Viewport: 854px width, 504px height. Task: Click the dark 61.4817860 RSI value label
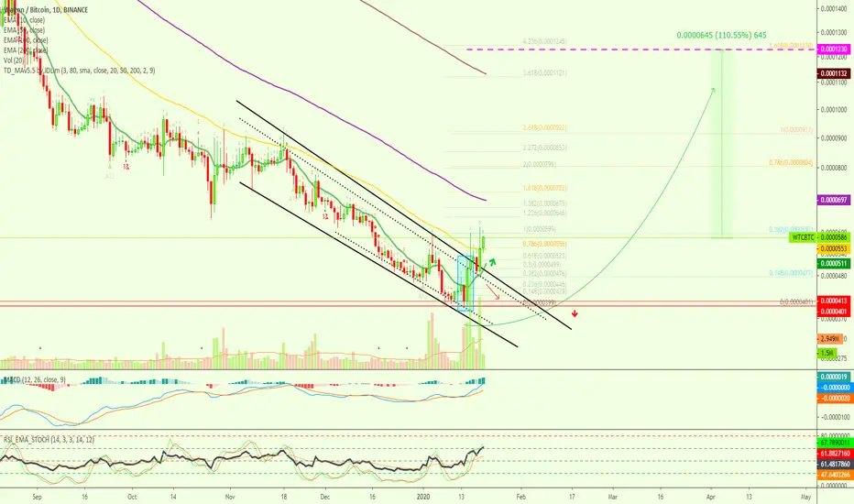[x=835, y=465]
